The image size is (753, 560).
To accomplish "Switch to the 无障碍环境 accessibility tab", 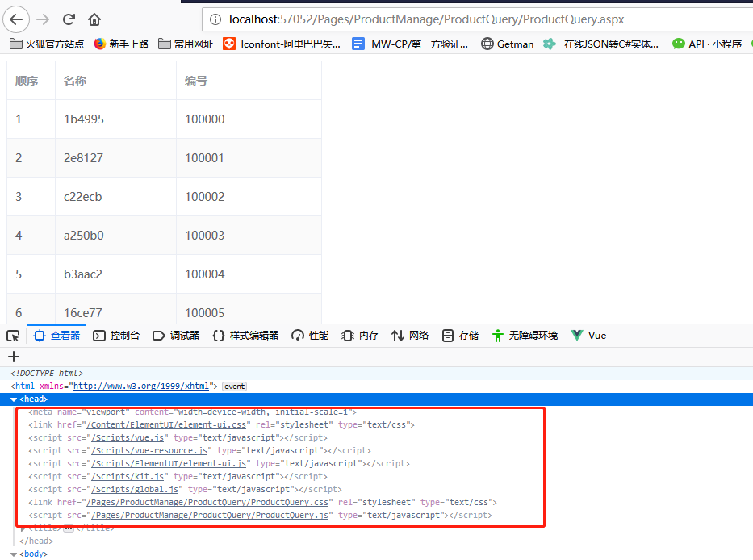I will pyautogui.click(x=525, y=336).
